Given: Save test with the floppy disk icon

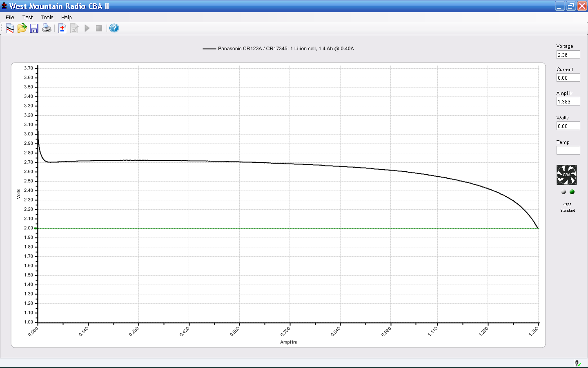Looking at the screenshot, I should pyautogui.click(x=34, y=28).
